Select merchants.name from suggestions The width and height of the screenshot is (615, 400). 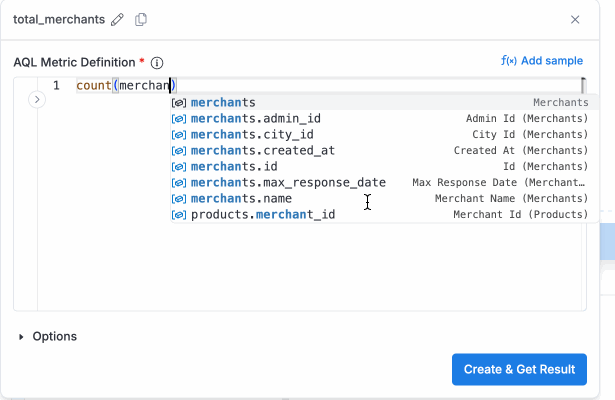385,199
